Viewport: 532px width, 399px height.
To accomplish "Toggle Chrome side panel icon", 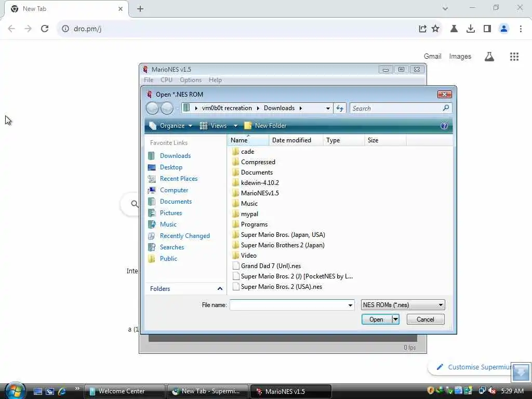I will pyautogui.click(x=487, y=29).
